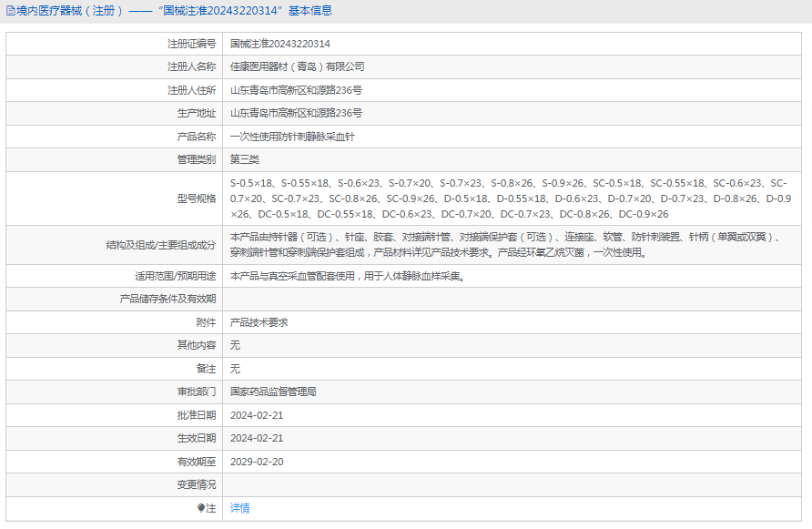
Task: Click the 其他内容 label
Action: coord(197,345)
